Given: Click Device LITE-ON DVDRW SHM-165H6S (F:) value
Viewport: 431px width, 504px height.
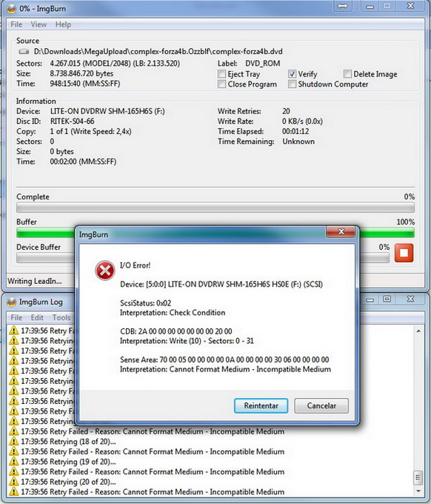Looking at the screenshot, I should [x=107, y=111].
